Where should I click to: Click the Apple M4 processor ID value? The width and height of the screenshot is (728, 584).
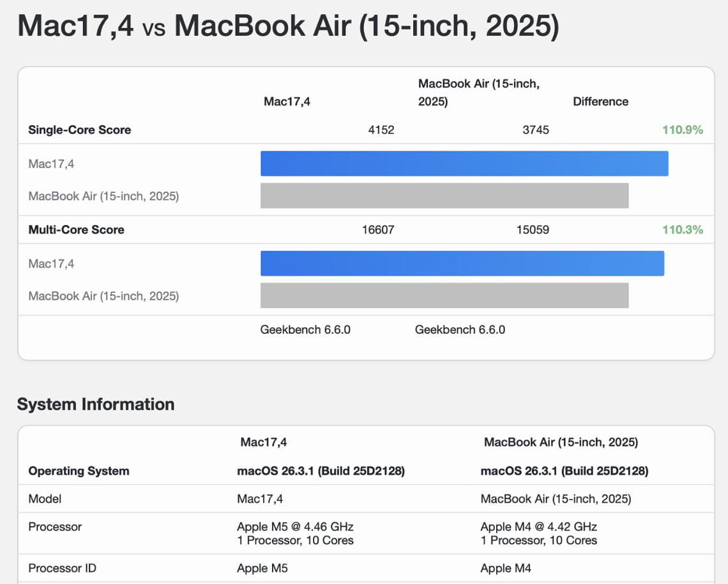click(x=506, y=568)
